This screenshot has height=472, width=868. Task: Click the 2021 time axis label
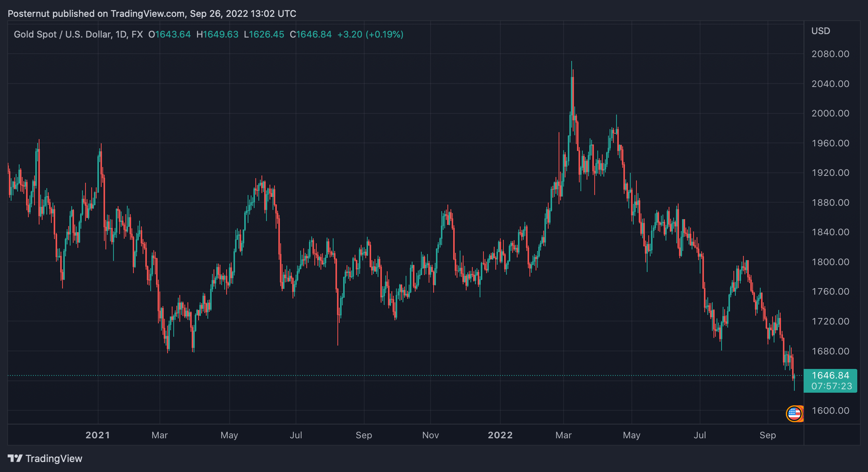click(98, 435)
